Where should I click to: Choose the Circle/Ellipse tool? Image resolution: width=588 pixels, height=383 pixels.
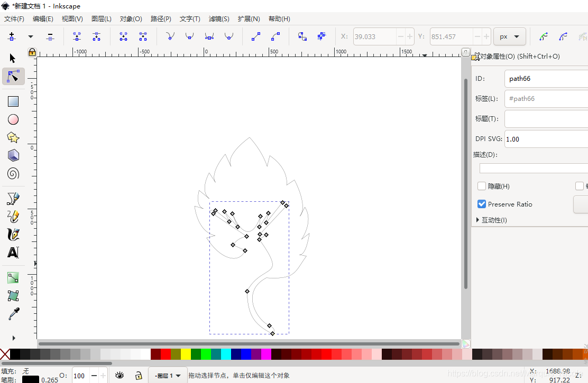click(x=13, y=119)
